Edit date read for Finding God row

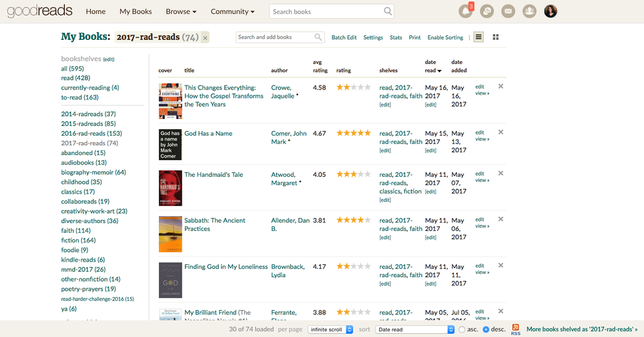430,284
